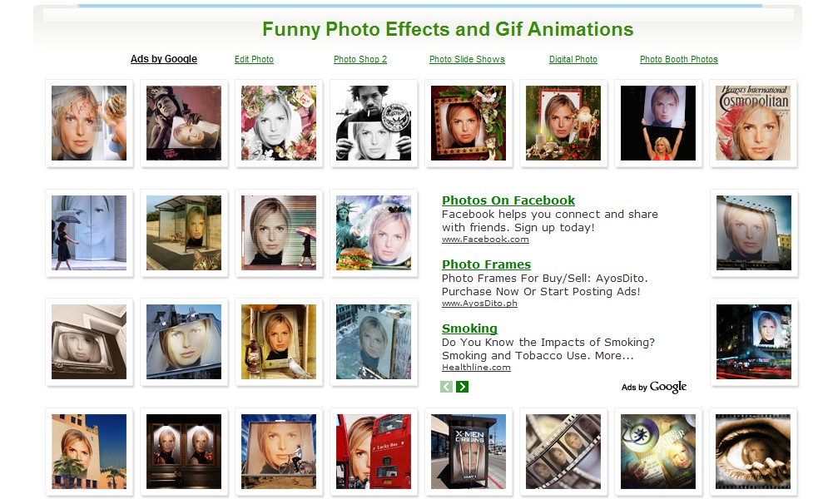This screenshot has width=823, height=504.
Task: Open the Smoking health advertisement
Action: (469, 328)
